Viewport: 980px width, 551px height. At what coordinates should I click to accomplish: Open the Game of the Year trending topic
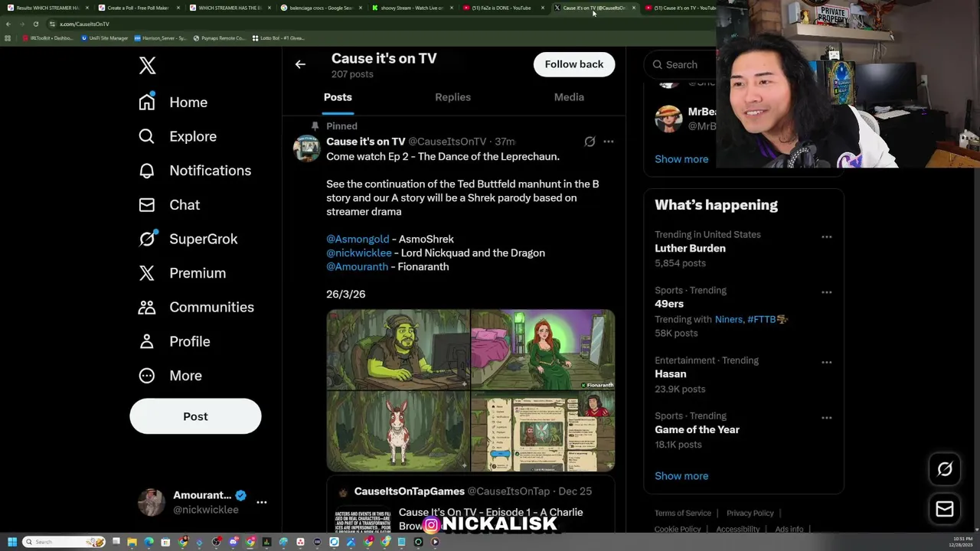(x=697, y=430)
